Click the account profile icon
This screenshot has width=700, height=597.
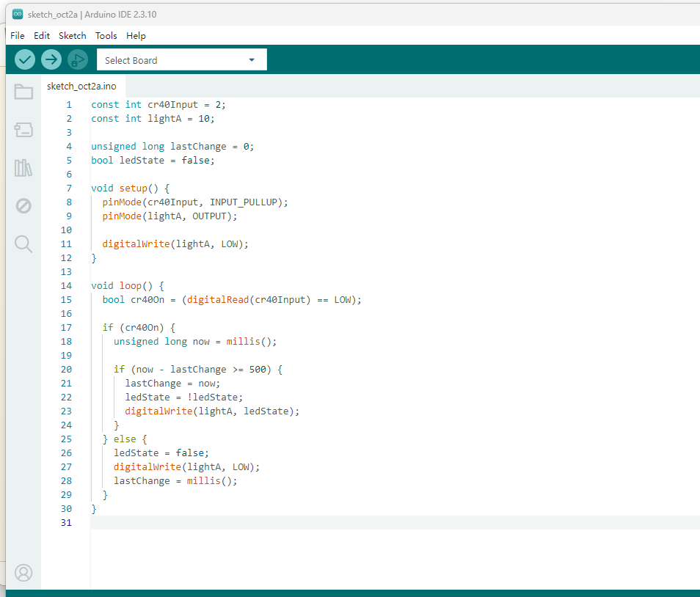click(23, 573)
